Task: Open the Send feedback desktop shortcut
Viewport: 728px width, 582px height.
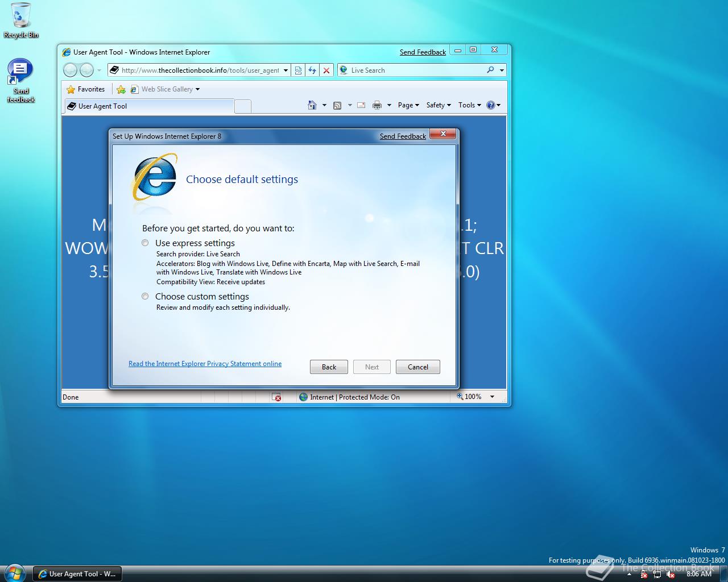Action: point(20,81)
